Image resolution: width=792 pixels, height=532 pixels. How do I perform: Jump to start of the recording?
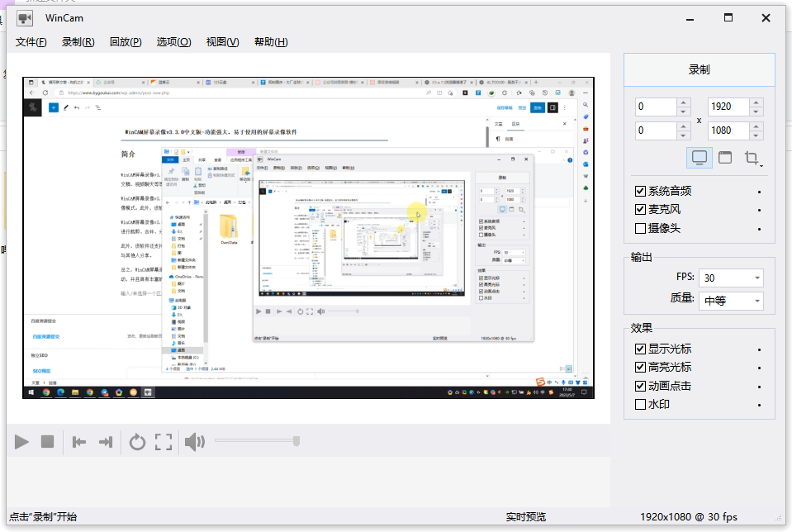pyautogui.click(x=79, y=442)
